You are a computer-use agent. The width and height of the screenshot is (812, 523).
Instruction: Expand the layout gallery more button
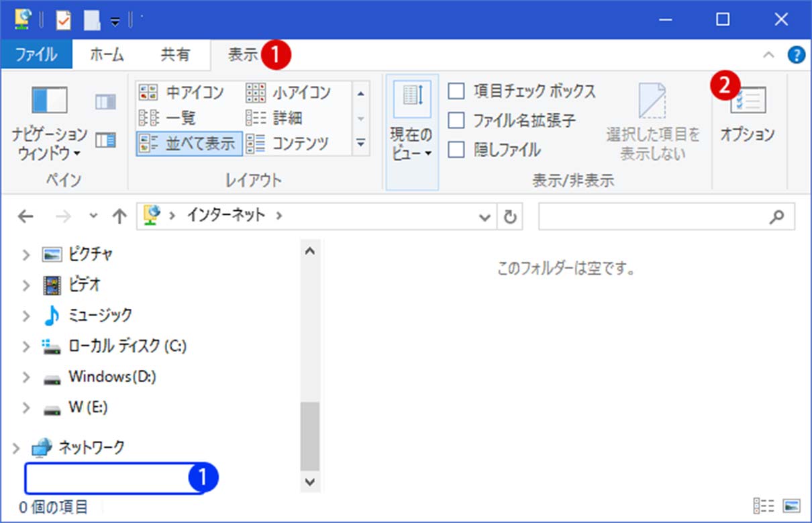(x=361, y=143)
